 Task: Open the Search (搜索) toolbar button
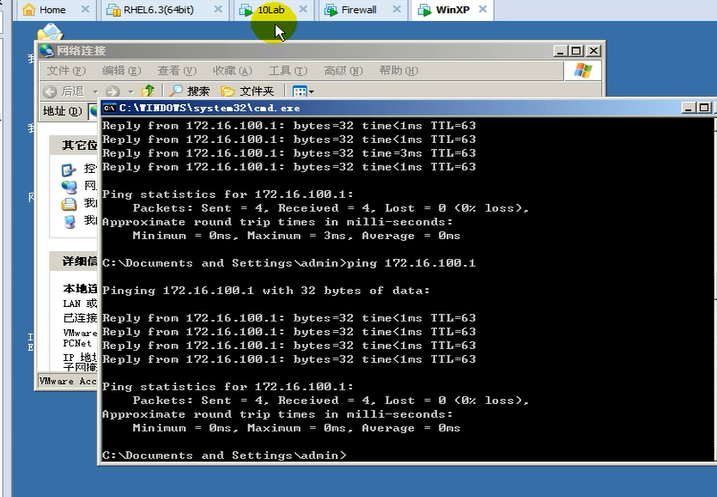coord(188,91)
